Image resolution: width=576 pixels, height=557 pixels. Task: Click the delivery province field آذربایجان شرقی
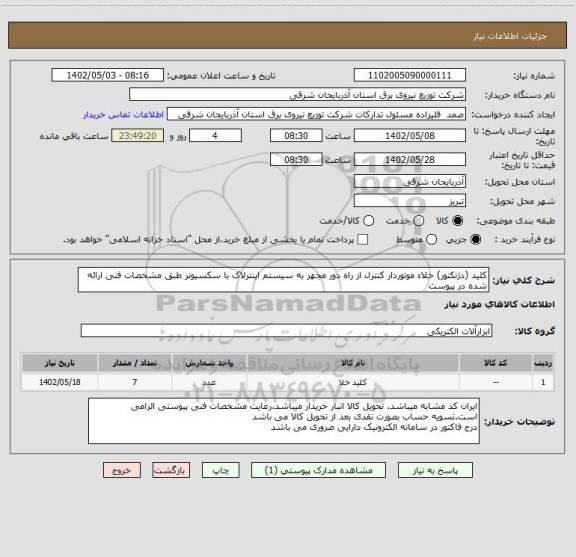410,182
